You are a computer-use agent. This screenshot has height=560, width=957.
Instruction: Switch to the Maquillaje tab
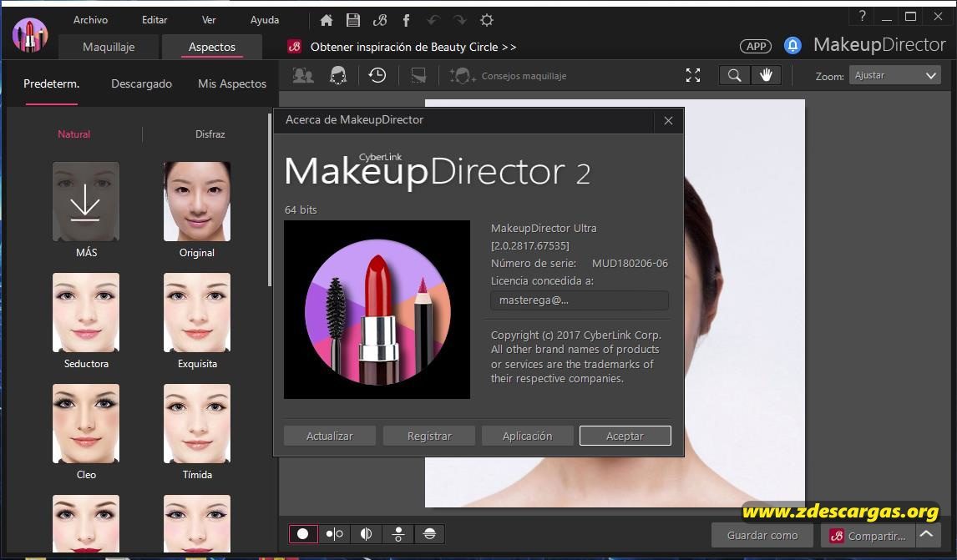pos(109,47)
